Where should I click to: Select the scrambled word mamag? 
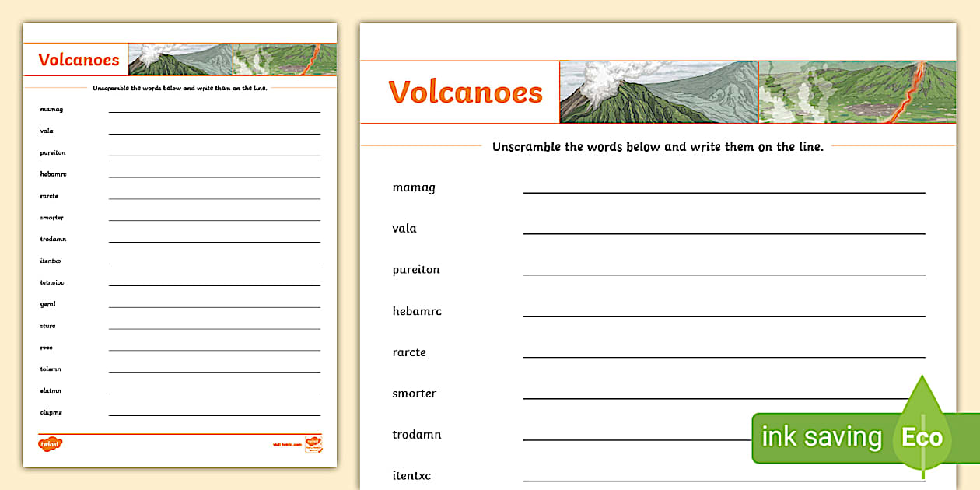pyautogui.click(x=413, y=187)
